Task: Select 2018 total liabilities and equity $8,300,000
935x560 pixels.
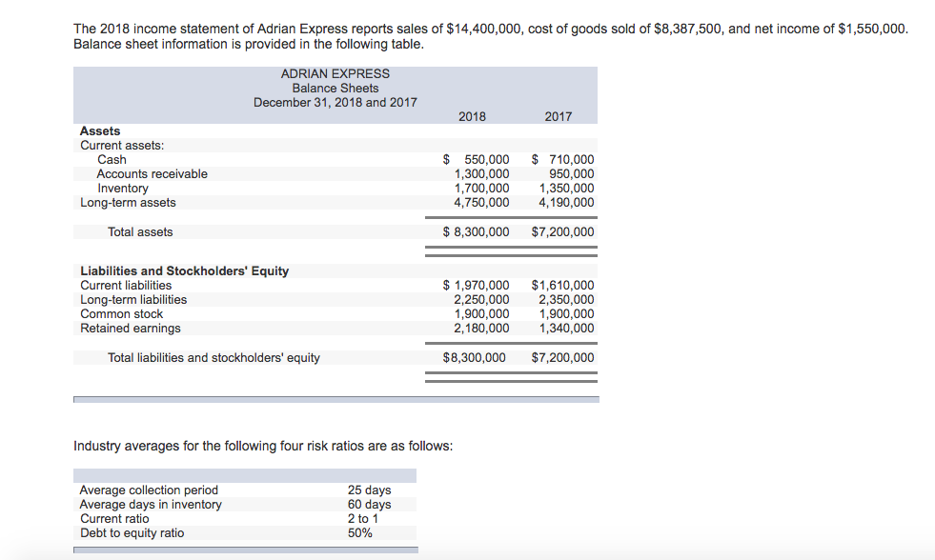Action: 475,357
